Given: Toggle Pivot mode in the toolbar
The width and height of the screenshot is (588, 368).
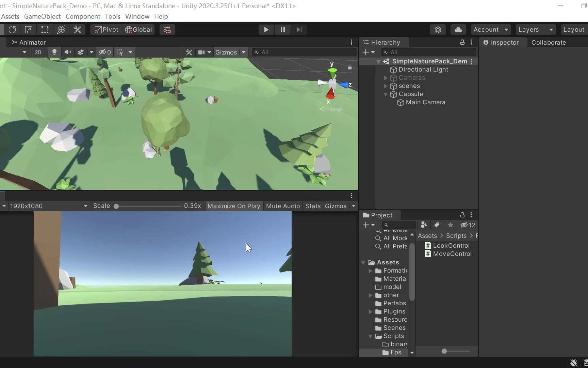Looking at the screenshot, I should point(105,30).
